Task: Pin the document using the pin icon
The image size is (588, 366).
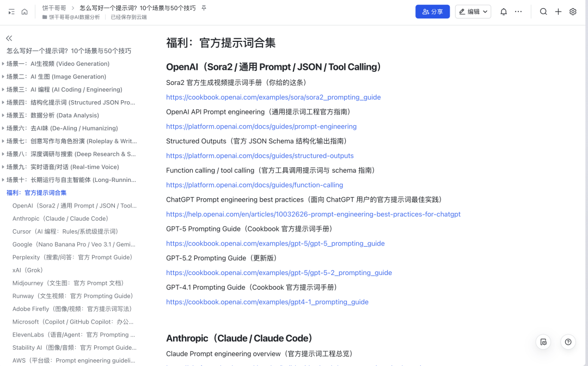Action: [x=204, y=8]
